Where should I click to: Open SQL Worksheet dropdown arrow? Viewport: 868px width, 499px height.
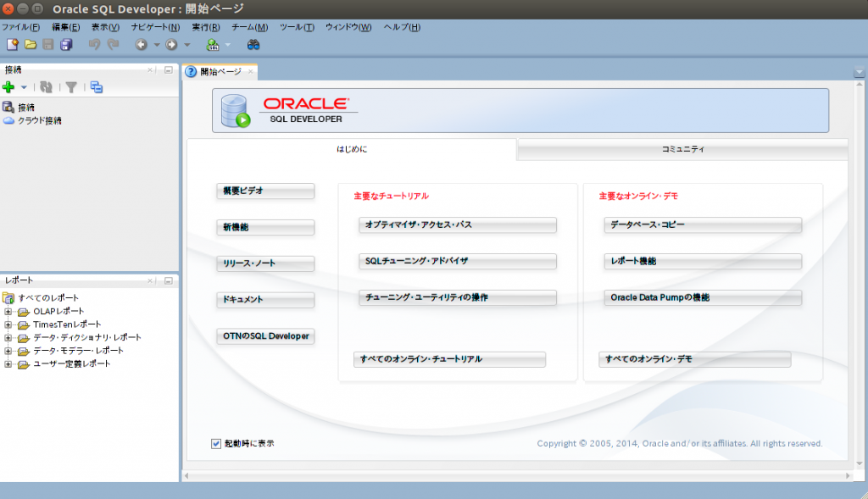[x=227, y=45]
